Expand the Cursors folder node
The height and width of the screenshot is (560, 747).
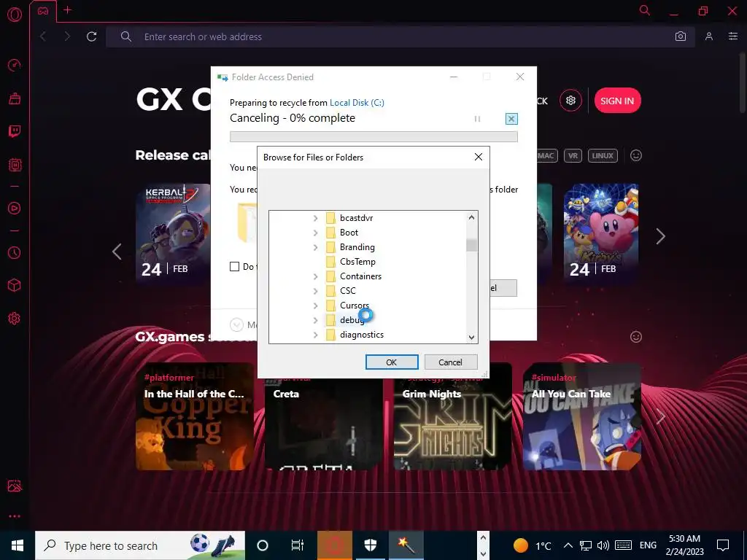click(315, 306)
